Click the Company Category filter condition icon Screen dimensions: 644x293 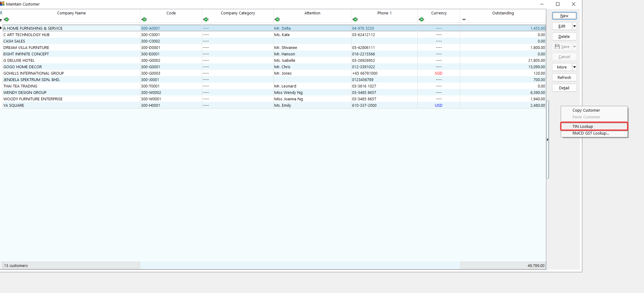pyautogui.click(x=206, y=20)
